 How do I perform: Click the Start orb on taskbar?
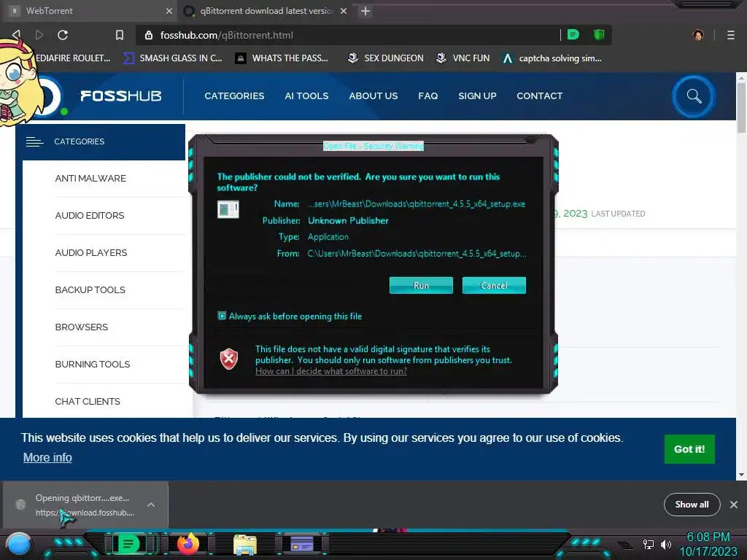point(20,544)
